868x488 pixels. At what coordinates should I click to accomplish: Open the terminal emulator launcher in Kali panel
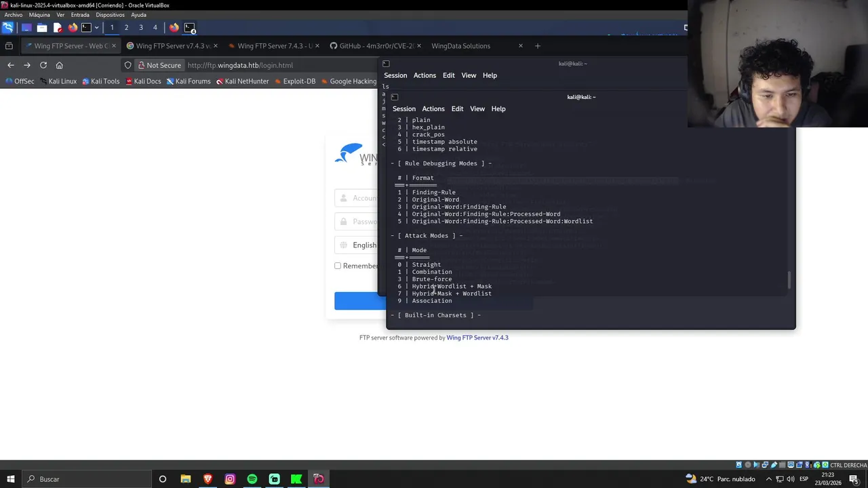(x=86, y=28)
